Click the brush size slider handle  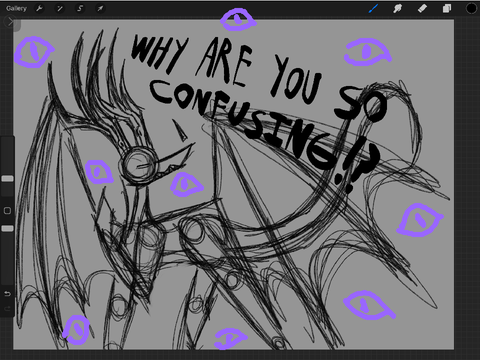[7, 179]
